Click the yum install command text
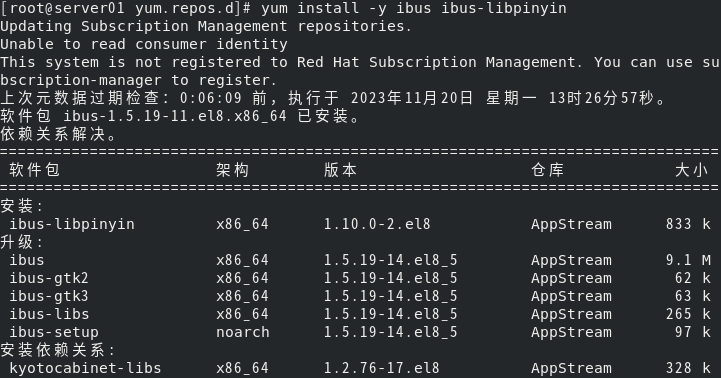The image size is (721, 378). (x=414, y=8)
